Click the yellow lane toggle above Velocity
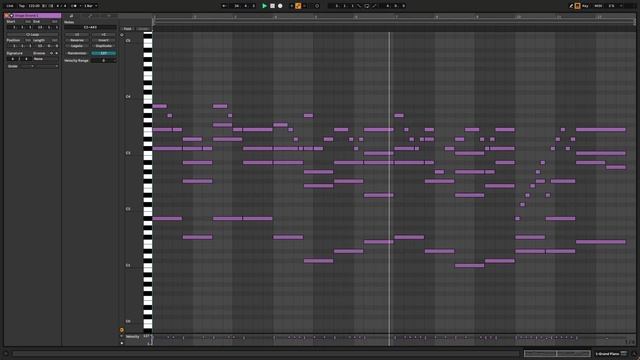 tap(122, 329)
